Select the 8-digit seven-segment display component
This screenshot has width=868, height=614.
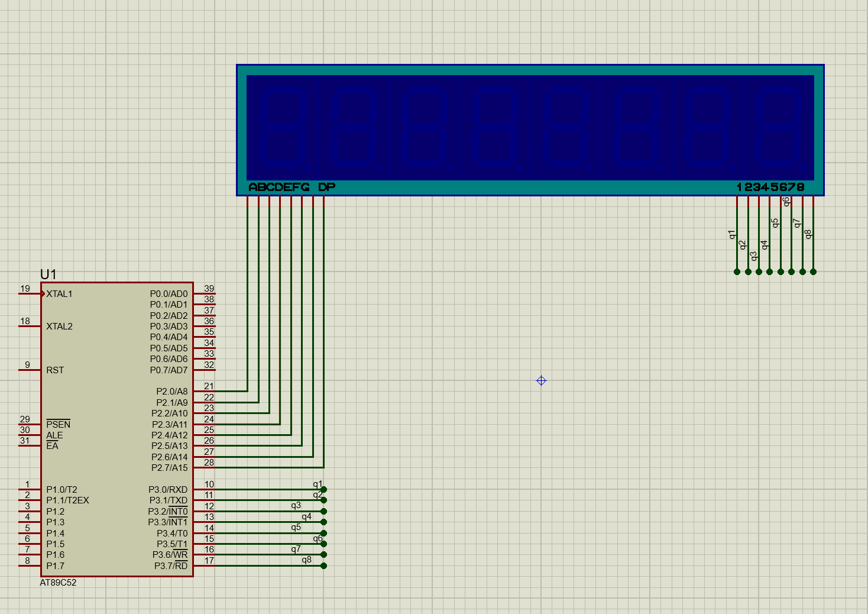(530, 130)
